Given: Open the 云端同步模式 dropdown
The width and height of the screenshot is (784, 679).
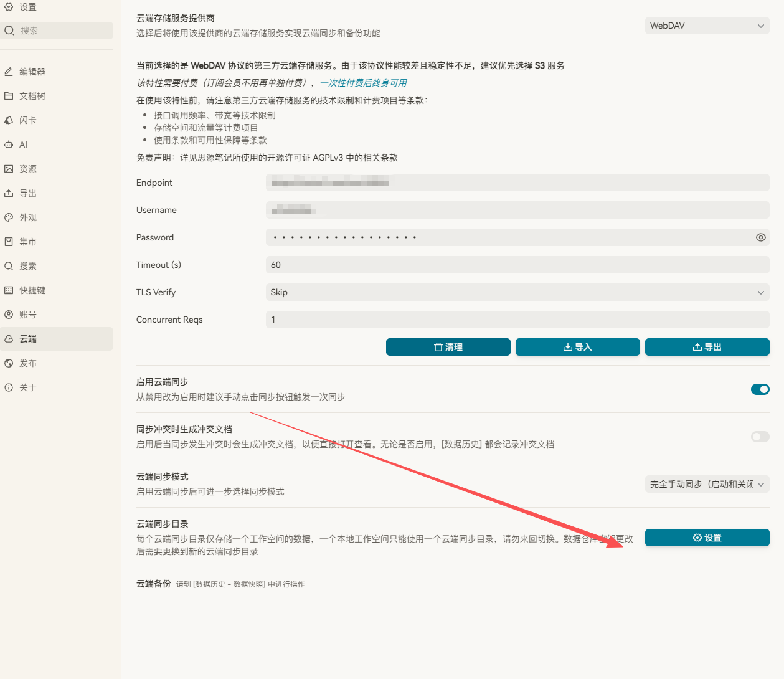Looking at the screenshot, I should (707, 484).
